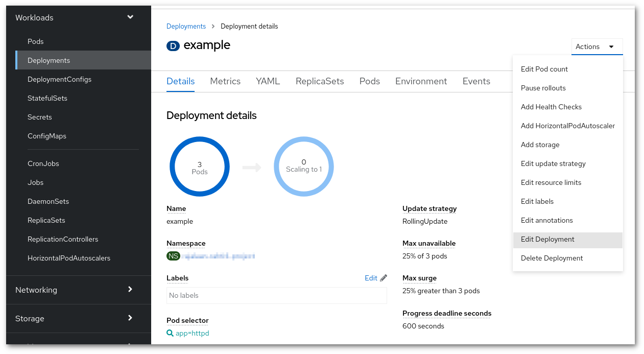Open the YAML tab

click(268, 81)
